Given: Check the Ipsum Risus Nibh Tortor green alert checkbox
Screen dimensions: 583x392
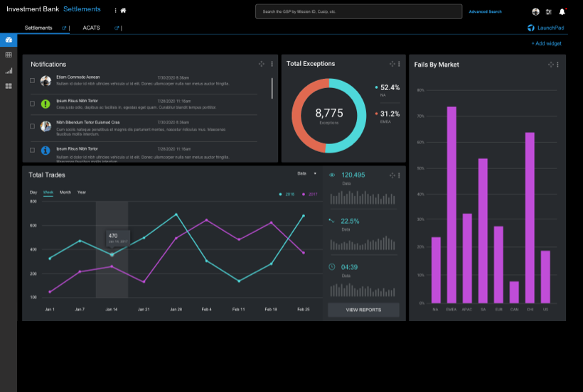Looking at the screenshot, I should coord(33,104).
